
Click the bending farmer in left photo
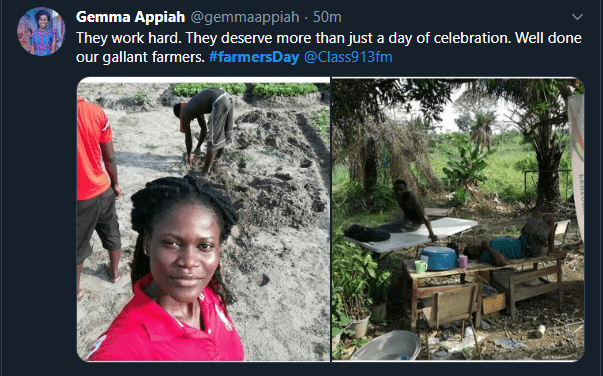203,129
